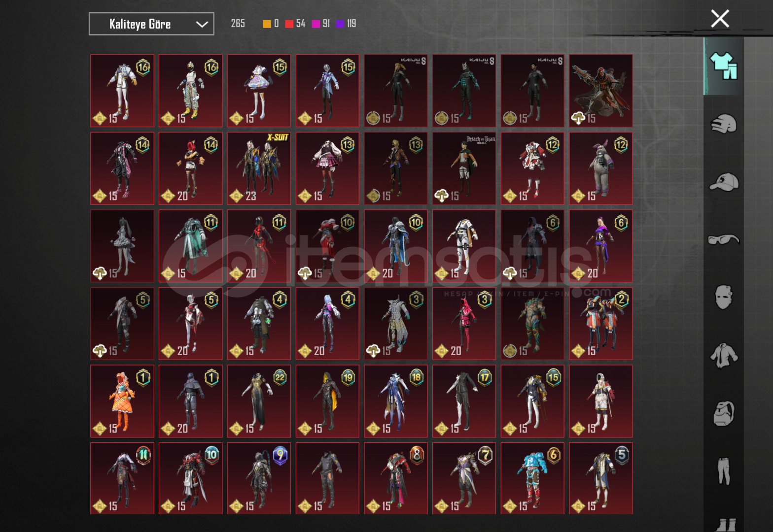Open the Kaliteye Göre sort dropdown
This screenshot has height=532, width=773.
tap(151, 24)
